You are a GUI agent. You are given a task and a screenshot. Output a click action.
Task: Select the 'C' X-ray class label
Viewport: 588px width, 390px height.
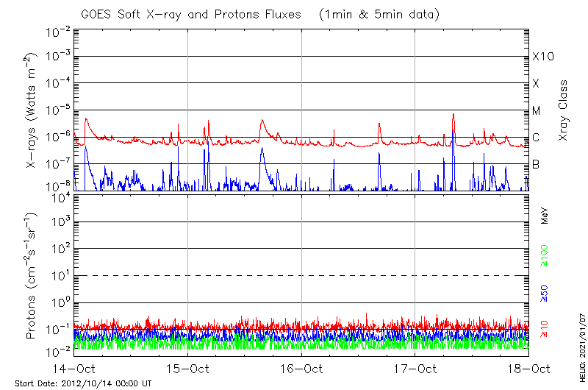tap(536, 138)
